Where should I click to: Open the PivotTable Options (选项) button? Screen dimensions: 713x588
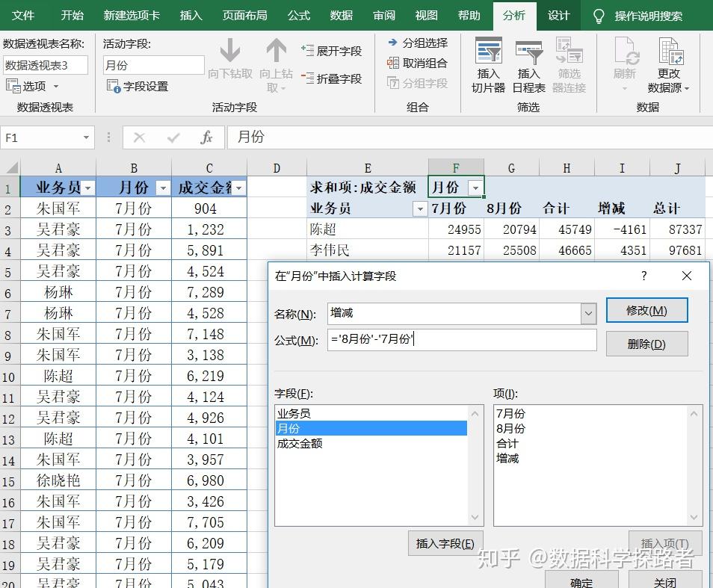pos(32,86)
